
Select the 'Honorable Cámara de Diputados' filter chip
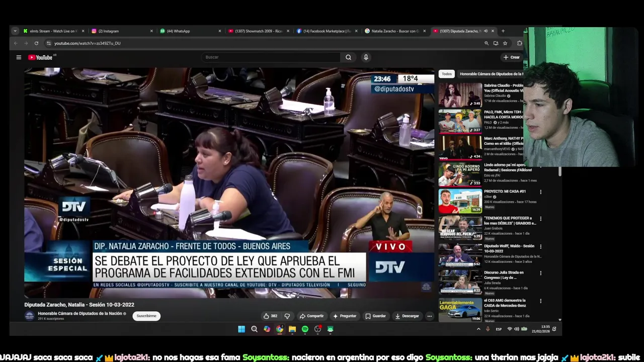coord(491,74)
